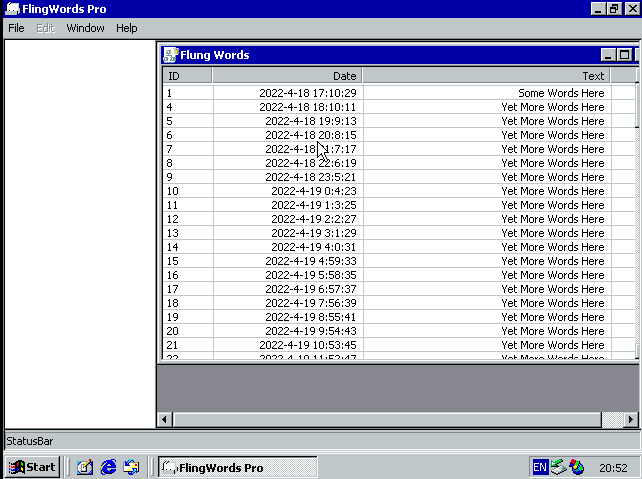This screenshot has height=479, width=642.
Task: Click date 2022-4-19 1:3:25
Action: (314, 205)
